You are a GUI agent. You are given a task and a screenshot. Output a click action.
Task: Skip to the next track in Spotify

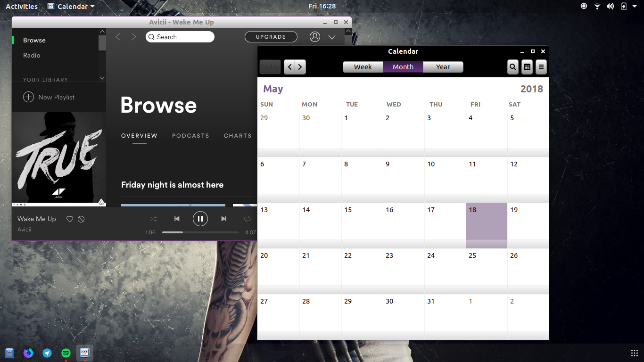point(224,219)
